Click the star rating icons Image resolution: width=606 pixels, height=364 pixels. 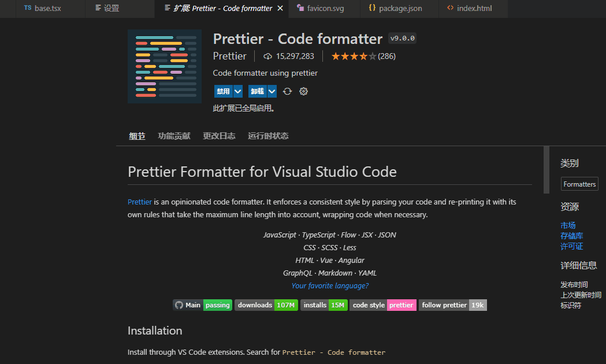pos(354,56)
